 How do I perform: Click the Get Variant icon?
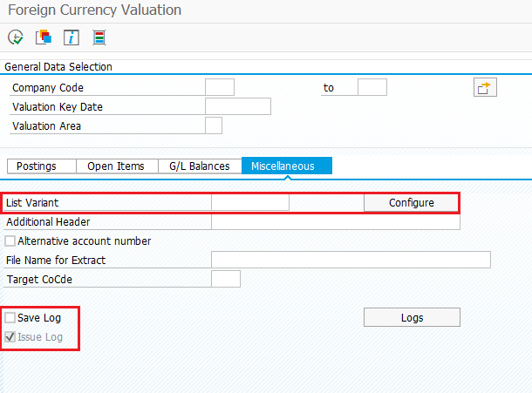(44, 37)
